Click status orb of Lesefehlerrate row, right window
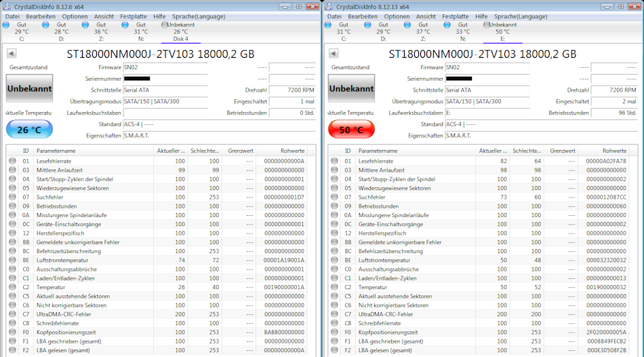 334,161
